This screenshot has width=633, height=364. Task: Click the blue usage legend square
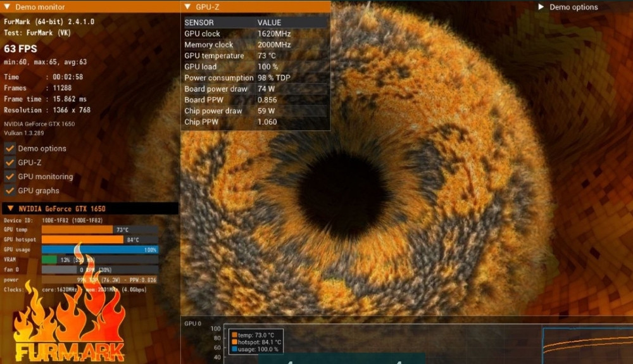point(234,349)
